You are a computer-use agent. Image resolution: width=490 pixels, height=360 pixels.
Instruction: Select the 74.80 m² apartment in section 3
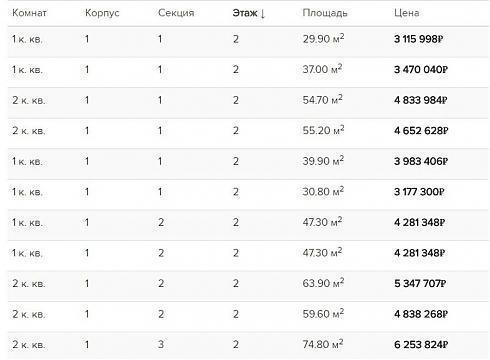point(249,345)
